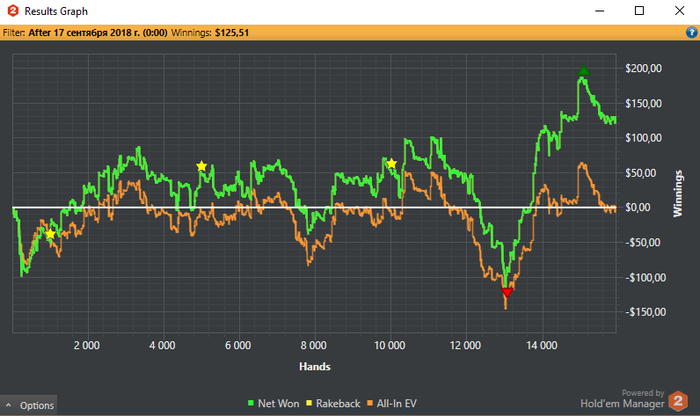Screen dimensions: 700x416
Task: Click the $50,00 axis label
Action: (641, 173)
